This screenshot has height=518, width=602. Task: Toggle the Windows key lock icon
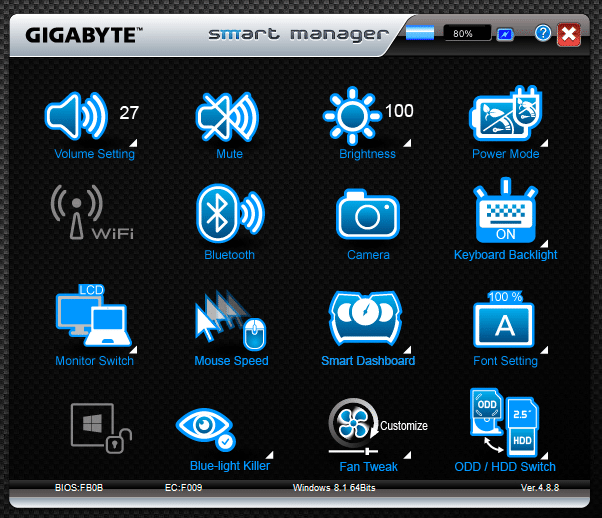click(101, 428)
